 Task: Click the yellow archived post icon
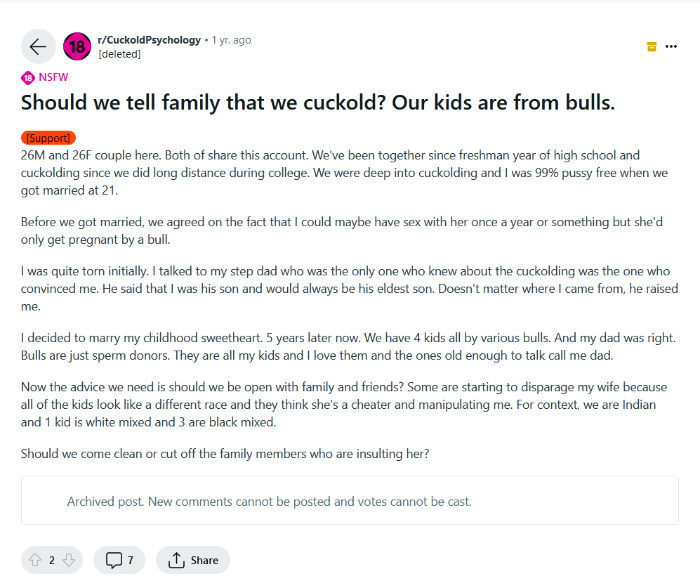point(652,46)
